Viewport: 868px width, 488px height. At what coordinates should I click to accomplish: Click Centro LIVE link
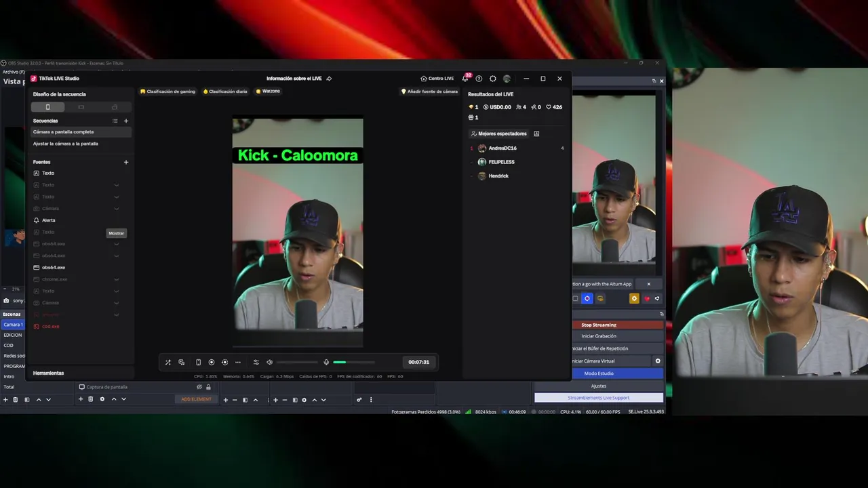(x=437, y=79)
